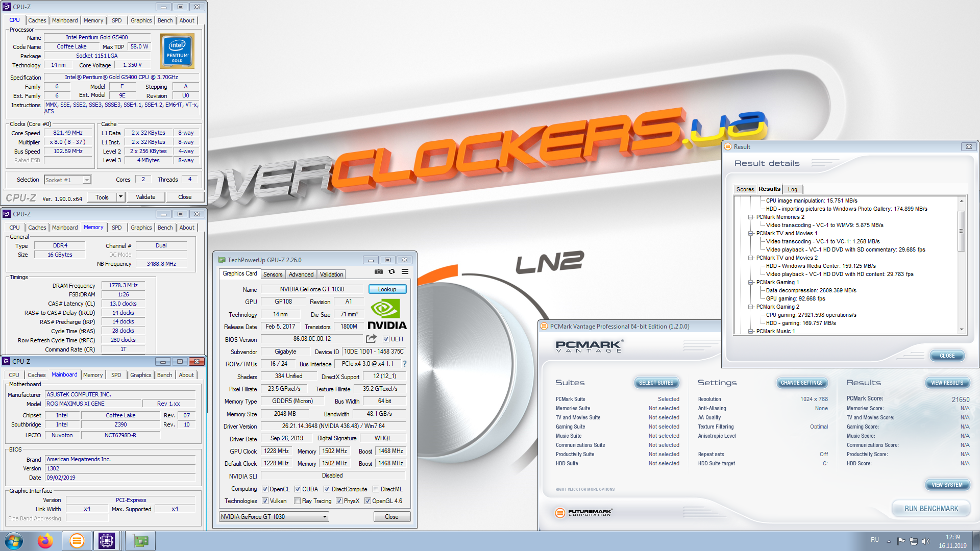Open Action Center flag icon in tray

(x=901, y=541)
